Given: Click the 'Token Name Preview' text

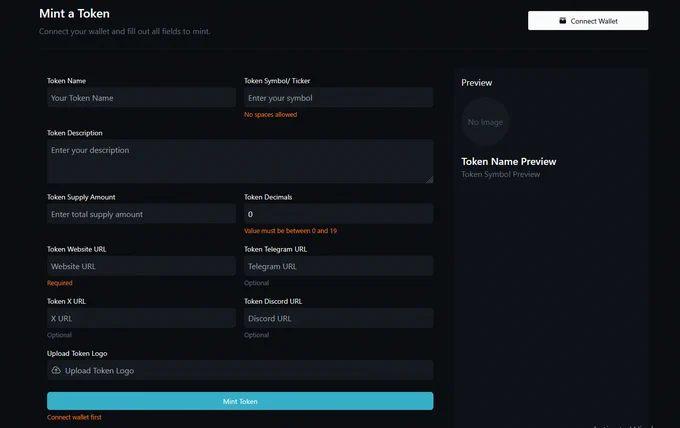Looking at the screenshot, I should [x=508, y=161].
